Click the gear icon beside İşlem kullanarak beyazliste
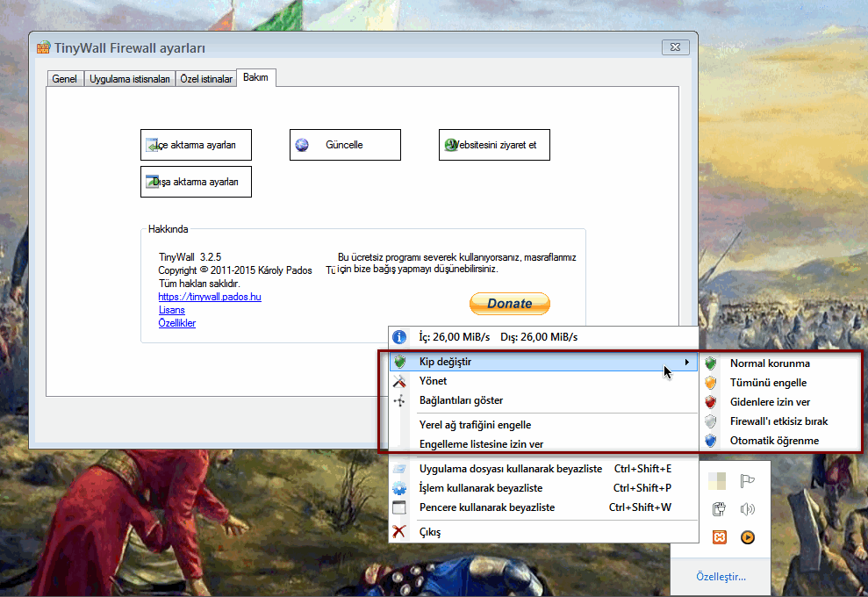Image resolution: width=868 pixels, height=597 pixels. tap(399, 488)
